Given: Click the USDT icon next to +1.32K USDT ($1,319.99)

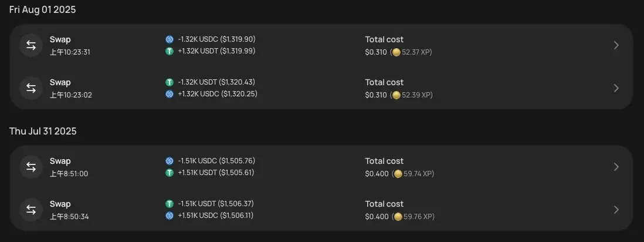Looking at the screenshot, I should coord(170,51).
